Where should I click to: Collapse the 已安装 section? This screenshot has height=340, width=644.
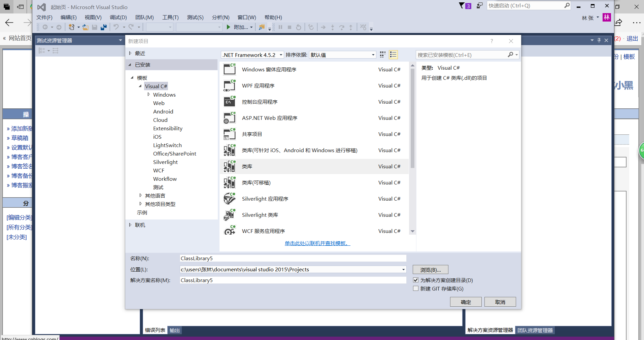130,65
